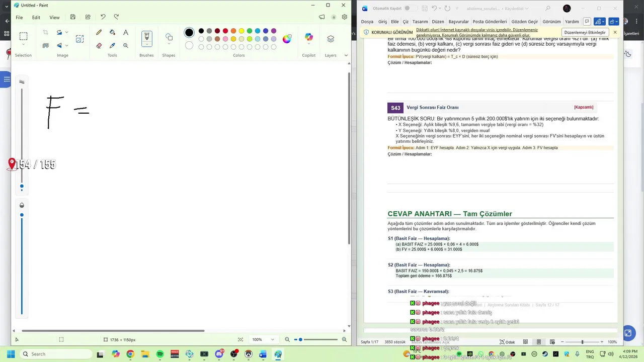This screenshot has height=362, width=644.
Task: Click the Search magnifier in Word title bar
Action: 548,9
